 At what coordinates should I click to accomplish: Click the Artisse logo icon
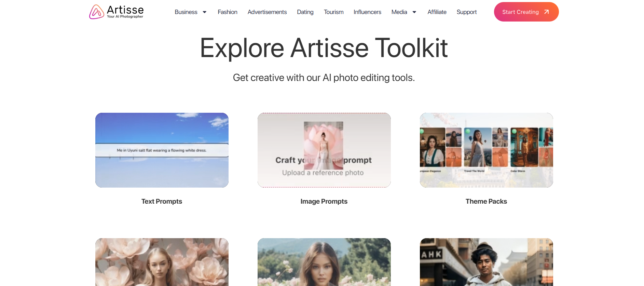tap(97, 12)
